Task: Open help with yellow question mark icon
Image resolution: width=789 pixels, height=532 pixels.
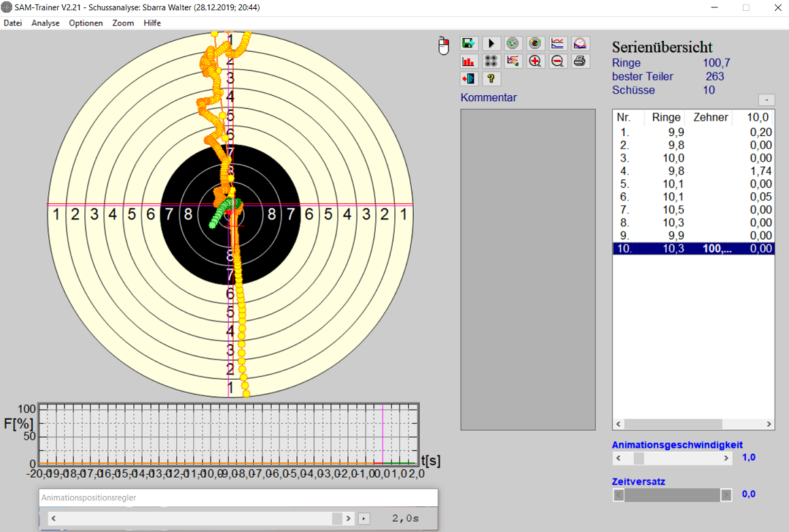Action: (491, 79)
